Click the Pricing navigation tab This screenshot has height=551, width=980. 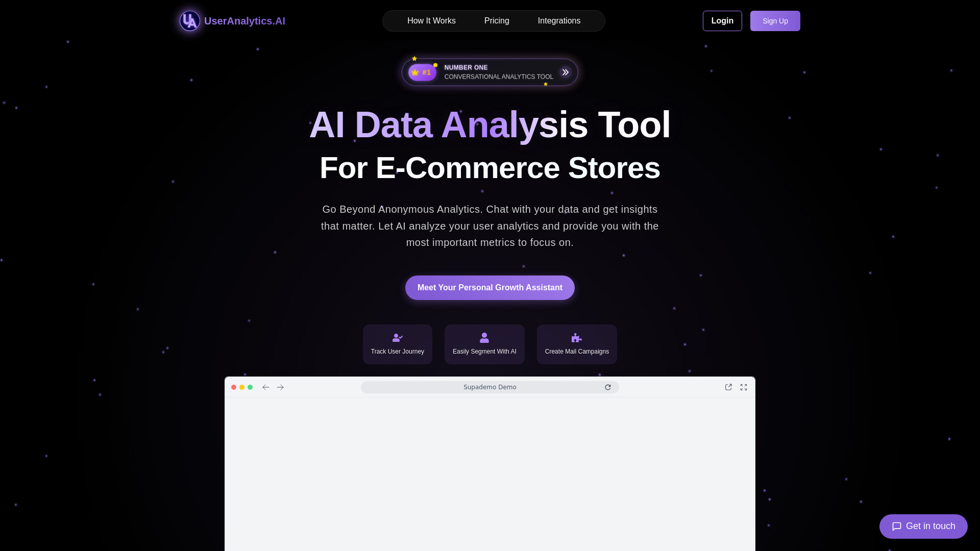click(x=497, y=21)
